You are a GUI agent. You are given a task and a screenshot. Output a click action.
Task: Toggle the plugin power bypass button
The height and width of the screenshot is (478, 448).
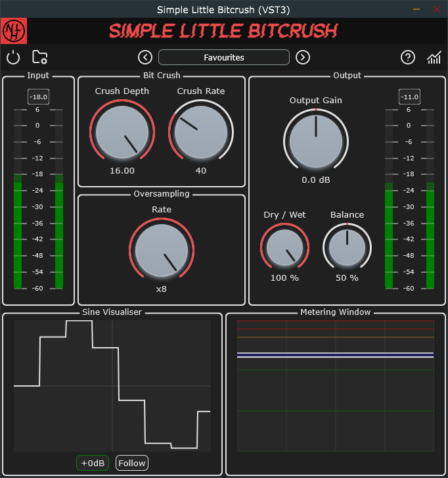[x=13, y=57]
